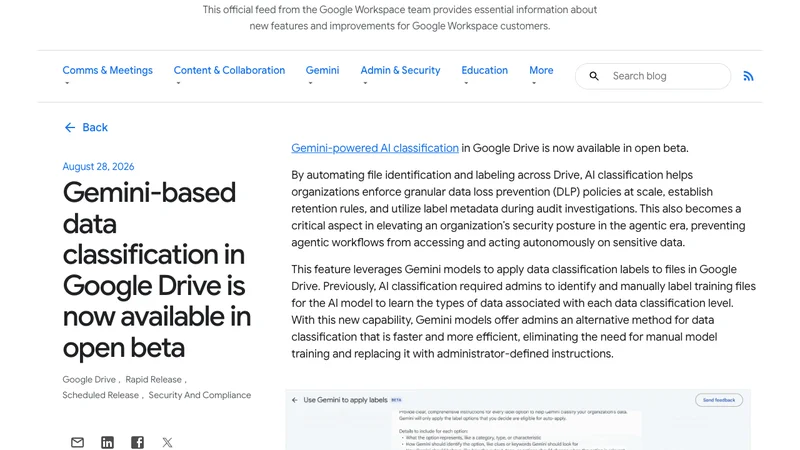Image resolution: width=800 pixels, height=450 pixels.
Task: Open the Gemini-powered AI classification link
Action: tap(375, 148)
